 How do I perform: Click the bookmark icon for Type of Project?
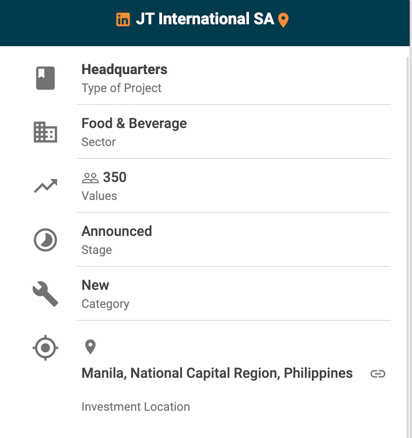[x=45, y=78]
